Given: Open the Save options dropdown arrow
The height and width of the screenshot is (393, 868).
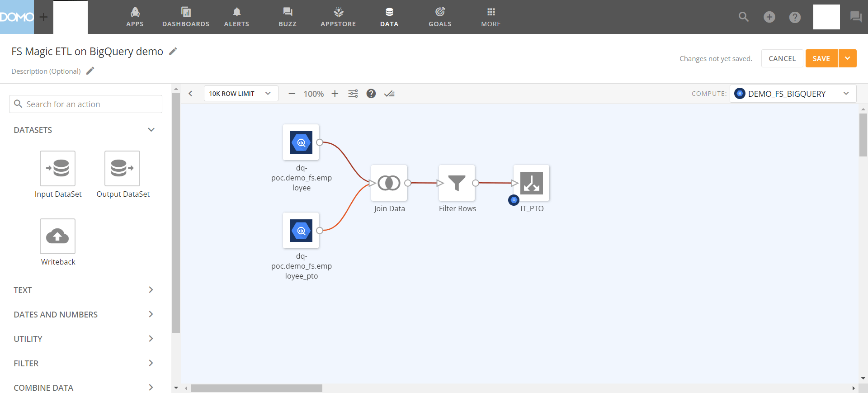Looking at the screenshot, I should click(848, 58).
